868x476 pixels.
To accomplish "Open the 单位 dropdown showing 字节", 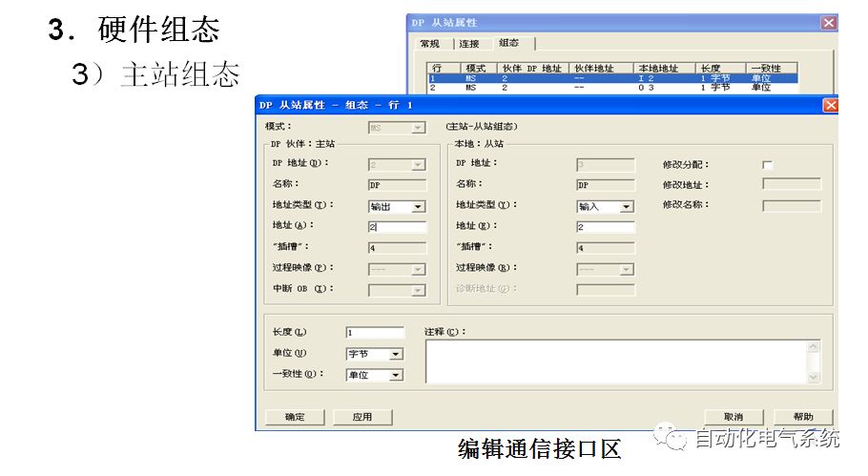I will pyautogui.click(x=396, y=354).
